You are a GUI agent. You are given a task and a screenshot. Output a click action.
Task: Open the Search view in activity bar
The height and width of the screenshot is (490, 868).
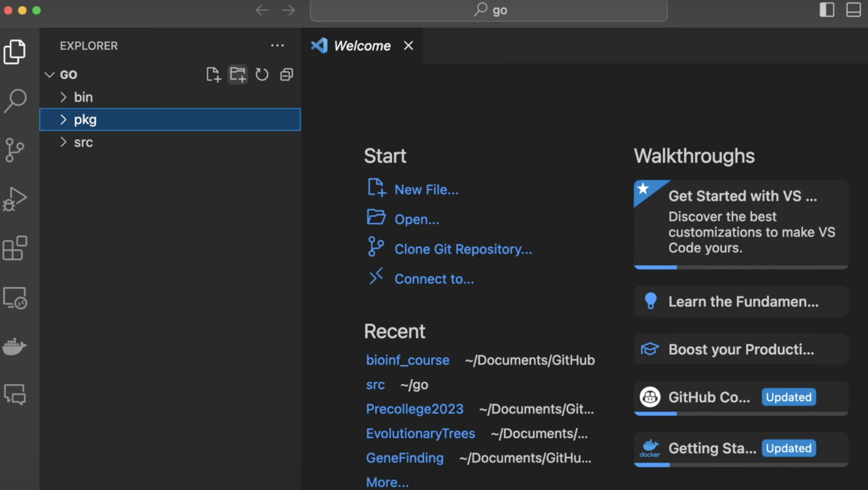(x=15, y=101)
